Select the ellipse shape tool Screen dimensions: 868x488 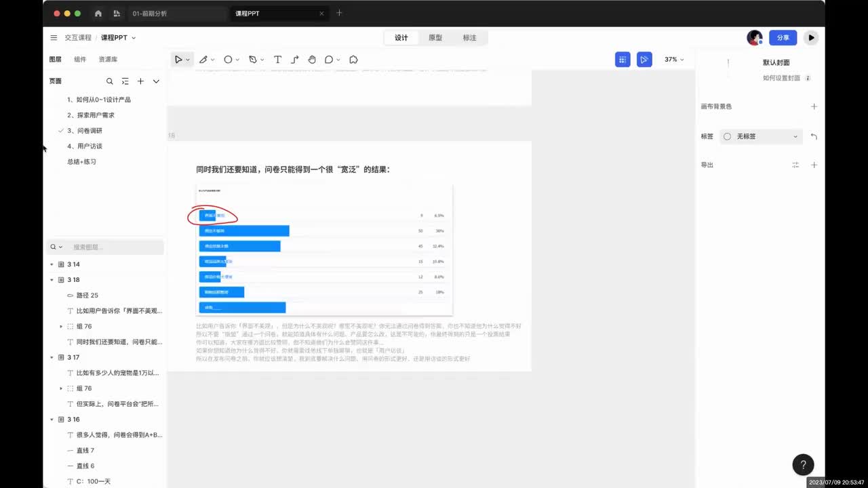coord(228,60)
